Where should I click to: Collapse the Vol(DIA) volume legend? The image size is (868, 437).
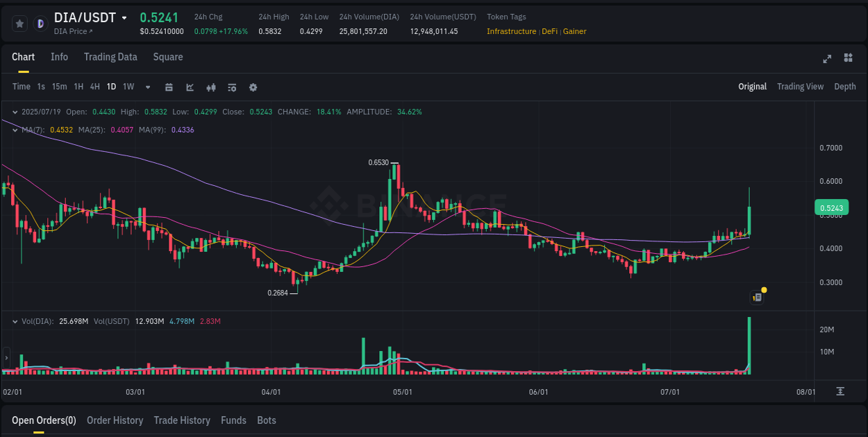click(x=15, y=322)
